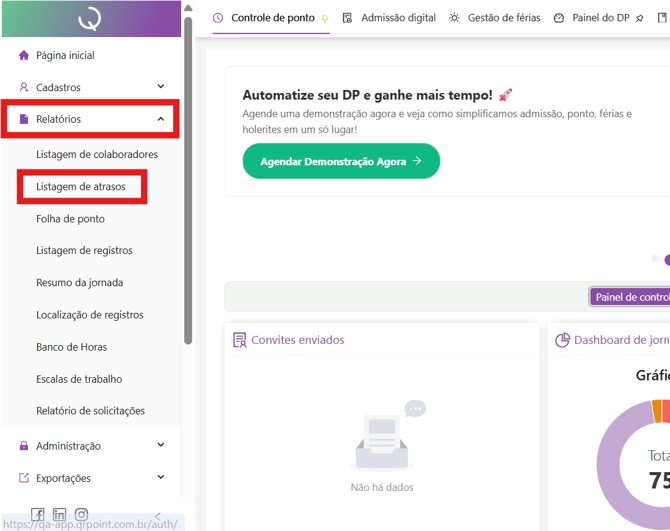Open the Banco de Horas report

pos(71,347)
